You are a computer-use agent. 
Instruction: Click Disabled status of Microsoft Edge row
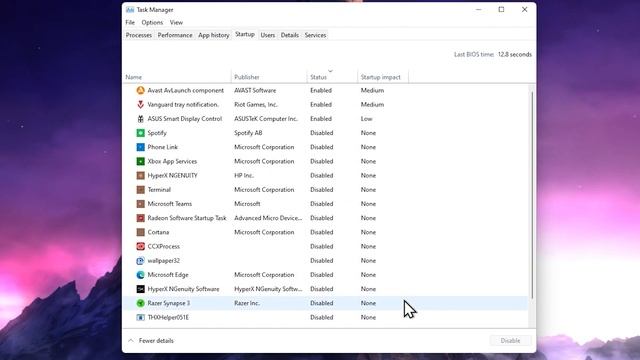coord(322,275)
